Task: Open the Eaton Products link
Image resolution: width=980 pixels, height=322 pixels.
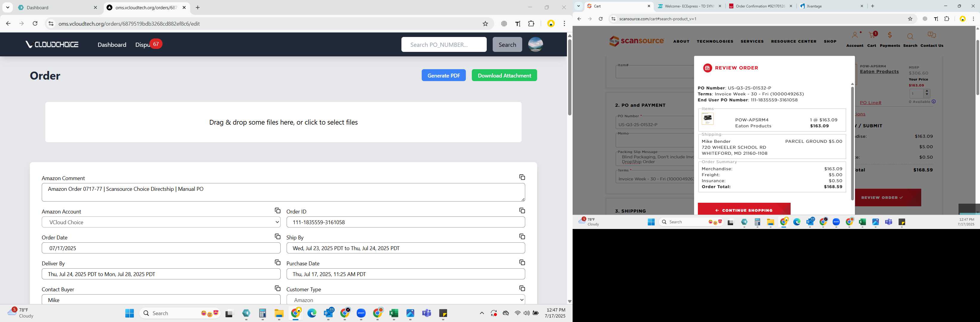Action: 879,72
